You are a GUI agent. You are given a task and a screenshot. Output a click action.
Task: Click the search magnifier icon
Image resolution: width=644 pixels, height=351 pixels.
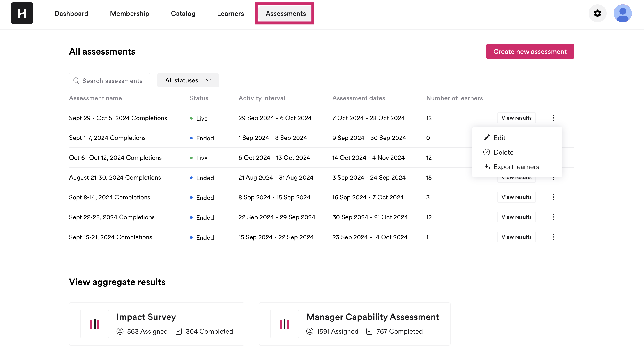pos(76,81)
